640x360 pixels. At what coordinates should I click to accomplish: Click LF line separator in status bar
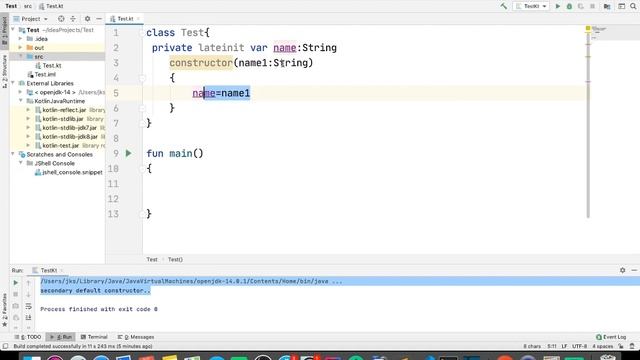564,346
